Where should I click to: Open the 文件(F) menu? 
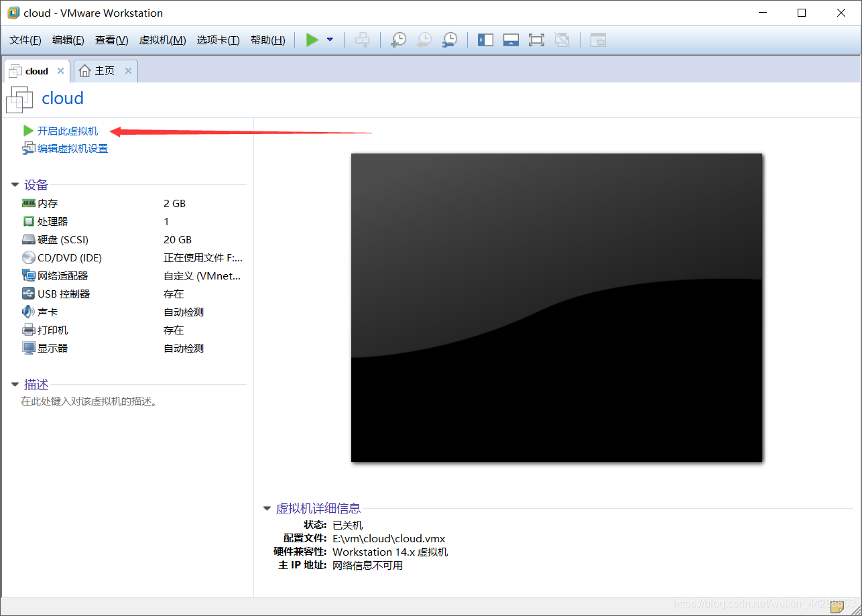(x=25, y=40)
